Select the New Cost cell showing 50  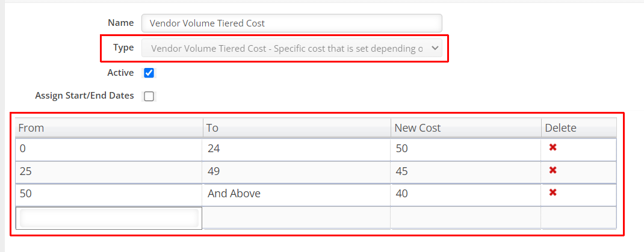click(465, 149)
